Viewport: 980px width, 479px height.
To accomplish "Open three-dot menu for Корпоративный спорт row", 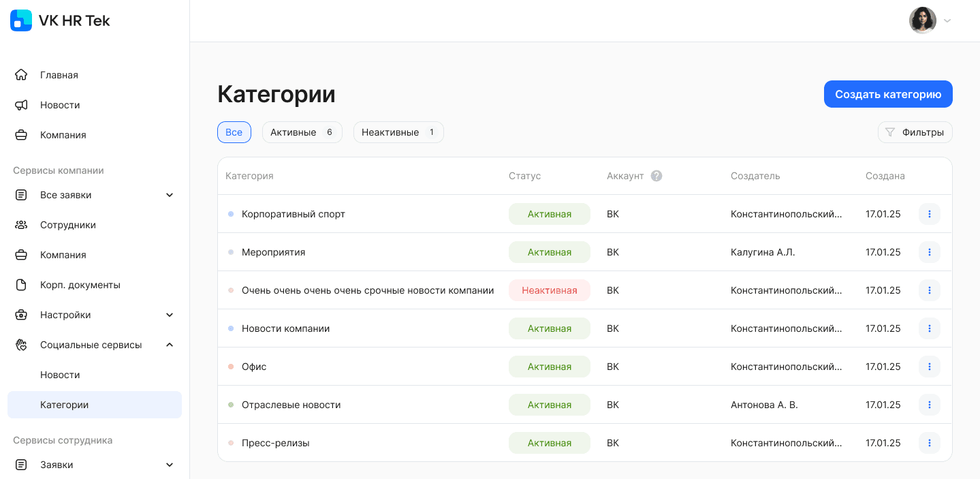I will [x=929, y=214].
